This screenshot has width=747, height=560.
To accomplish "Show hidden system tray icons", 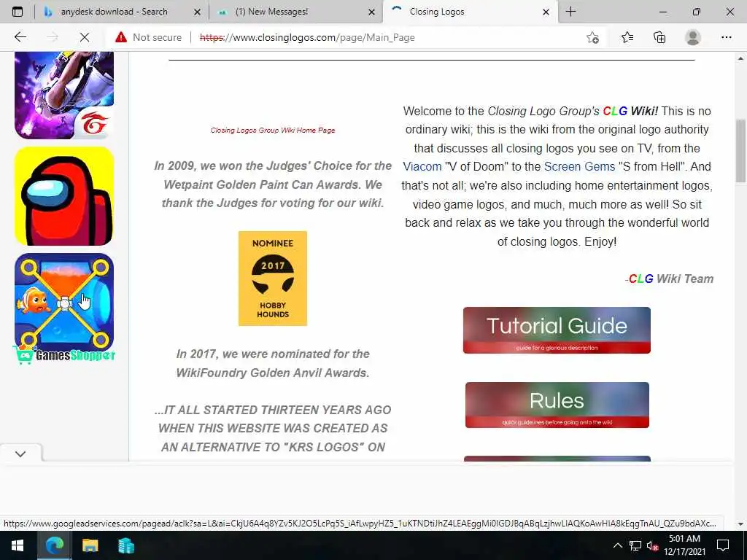I will (x=617, y=545).
